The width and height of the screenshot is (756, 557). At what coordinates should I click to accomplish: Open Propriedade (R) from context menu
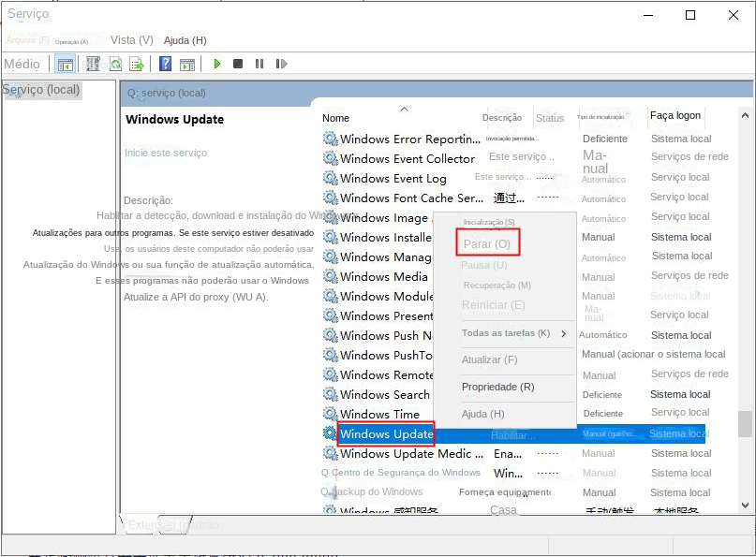click(x=498, y=387)
